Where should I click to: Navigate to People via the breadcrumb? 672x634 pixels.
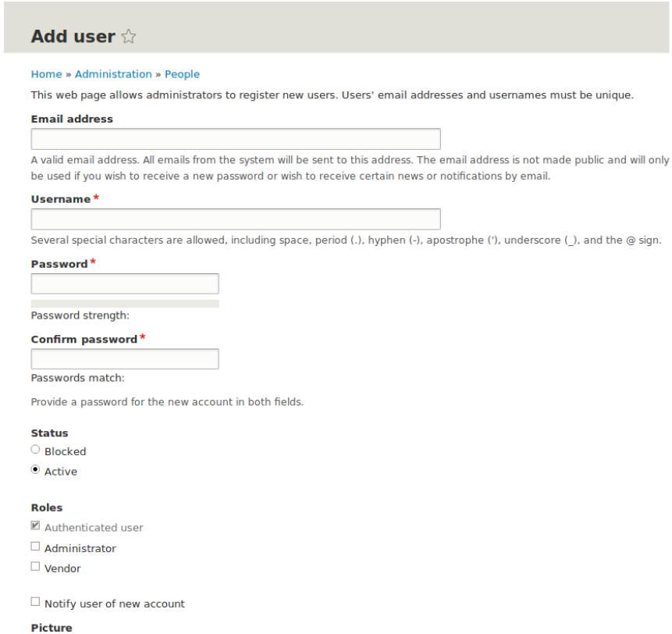182,73
